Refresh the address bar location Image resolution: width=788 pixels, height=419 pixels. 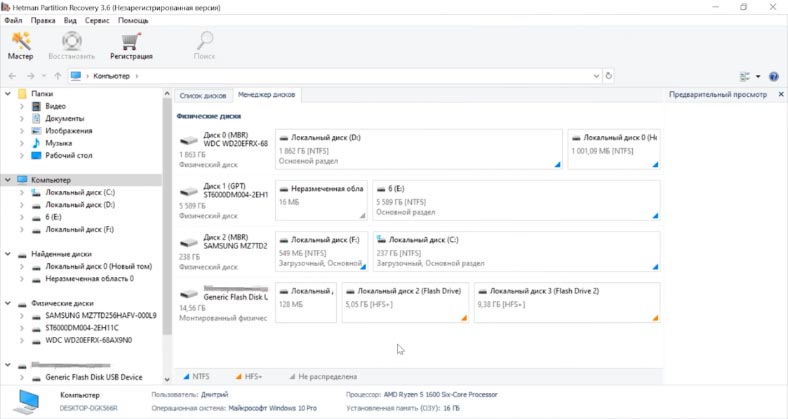[x=609, y=76]
